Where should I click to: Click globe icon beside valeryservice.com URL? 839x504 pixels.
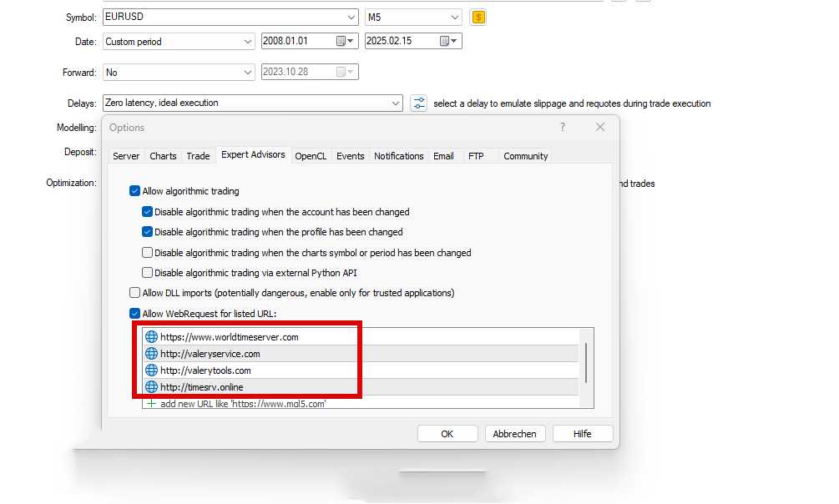point(151,354)
